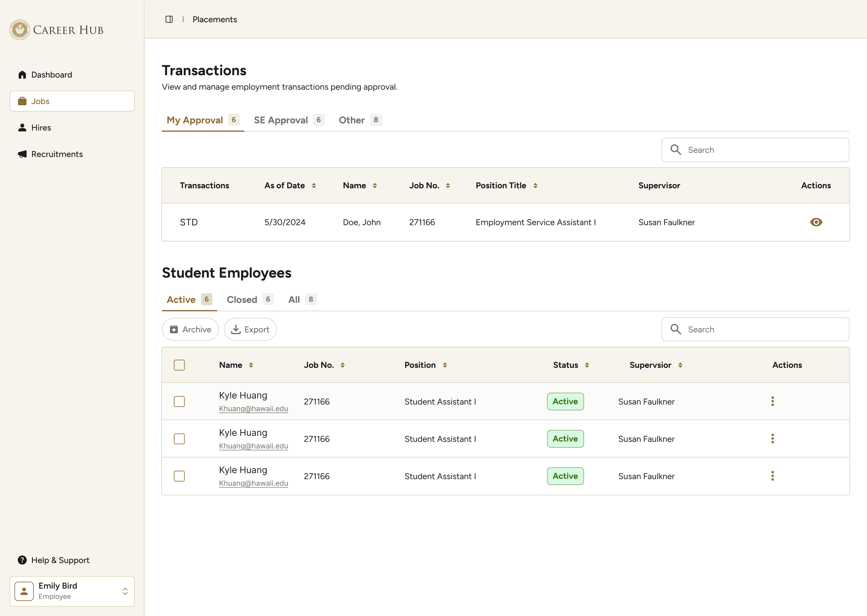This screenshot has height=616, width=867.
Task: Click the Recruitments megaphone icon
Action: (22, 154)
